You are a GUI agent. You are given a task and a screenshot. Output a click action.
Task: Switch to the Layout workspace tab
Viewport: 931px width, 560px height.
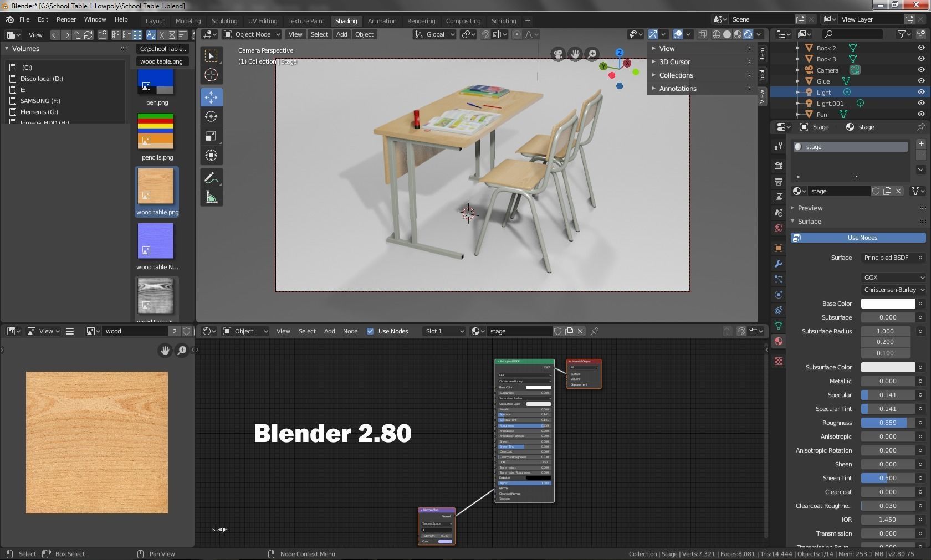tap(155, 21)
